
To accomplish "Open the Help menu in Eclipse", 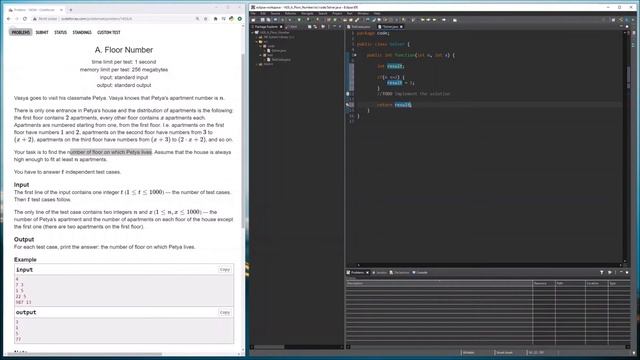I will tap(377, 13).
